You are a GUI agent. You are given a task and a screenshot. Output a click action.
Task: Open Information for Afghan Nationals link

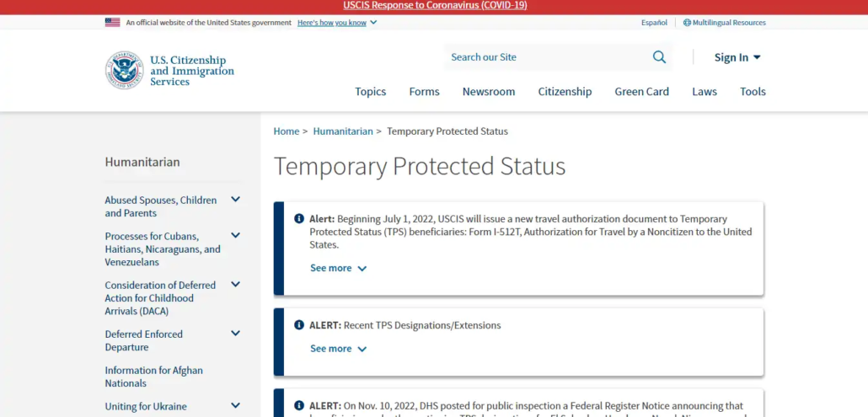click(x=154, y=377)
